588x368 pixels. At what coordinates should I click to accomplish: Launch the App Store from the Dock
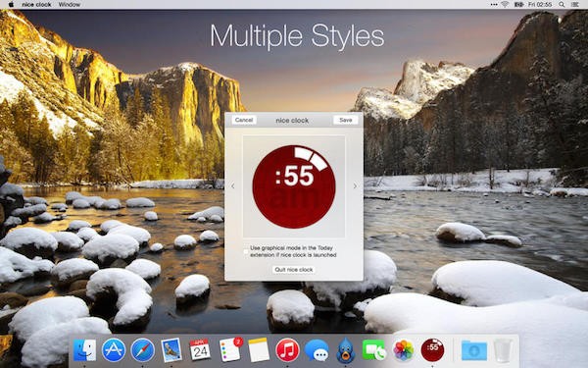click(x=114, y=350)
